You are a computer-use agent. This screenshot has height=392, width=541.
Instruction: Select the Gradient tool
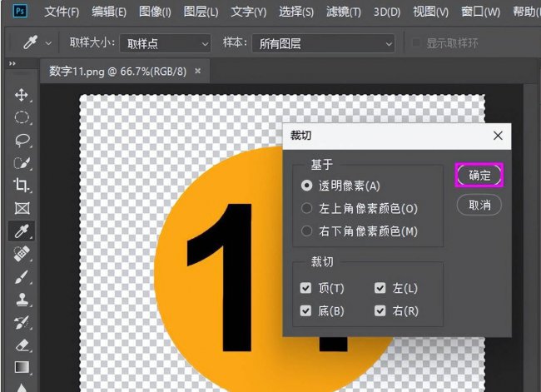pos(22,368)
